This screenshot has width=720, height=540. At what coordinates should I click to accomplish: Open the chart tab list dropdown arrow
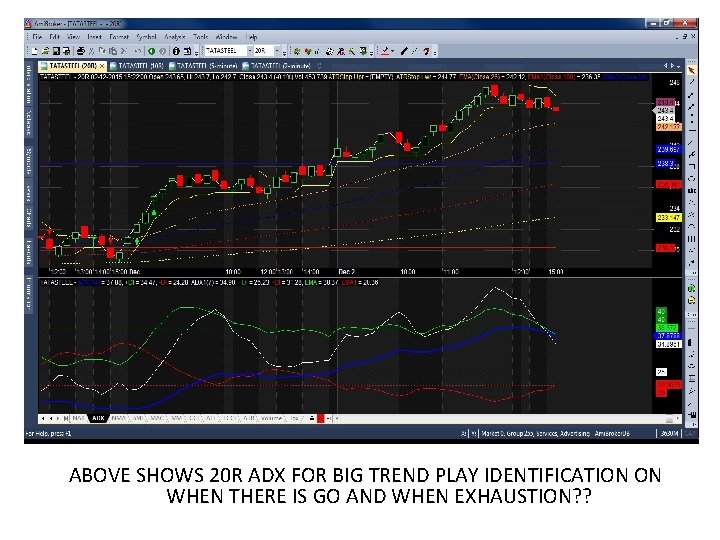pos(679,66)
